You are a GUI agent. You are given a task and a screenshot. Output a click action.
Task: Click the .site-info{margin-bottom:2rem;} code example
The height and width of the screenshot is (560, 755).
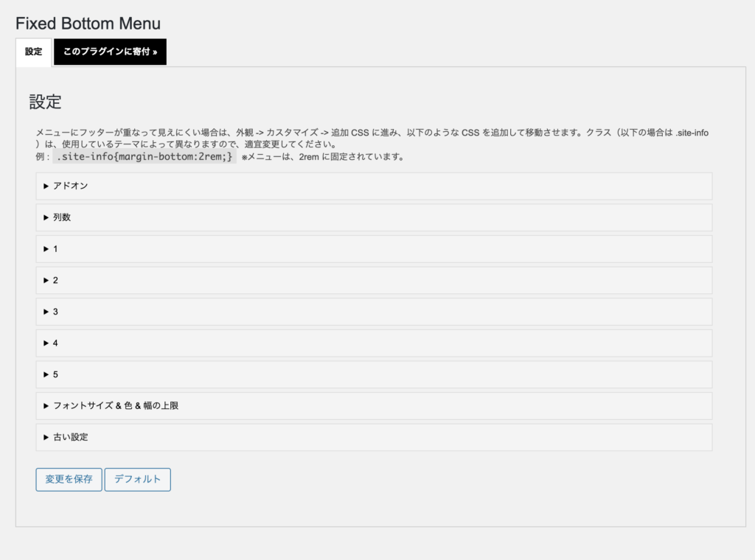click(145, 156)
